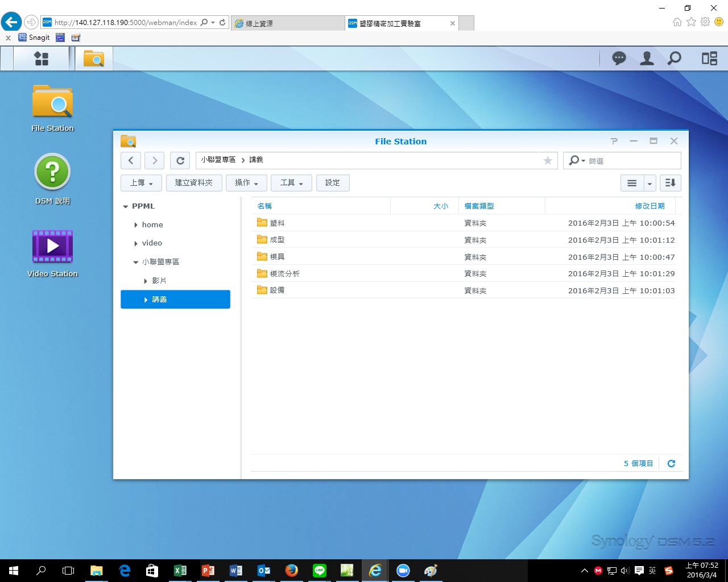
Task: Click browser address bar refresh icon
Action: coord(222,23)
